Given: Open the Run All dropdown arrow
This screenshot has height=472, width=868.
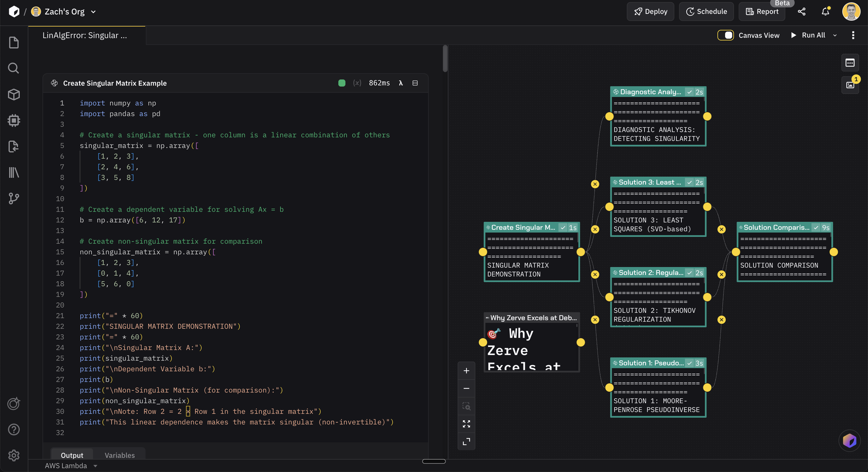Looking at the screenshot, I should [x=835, y=35].
